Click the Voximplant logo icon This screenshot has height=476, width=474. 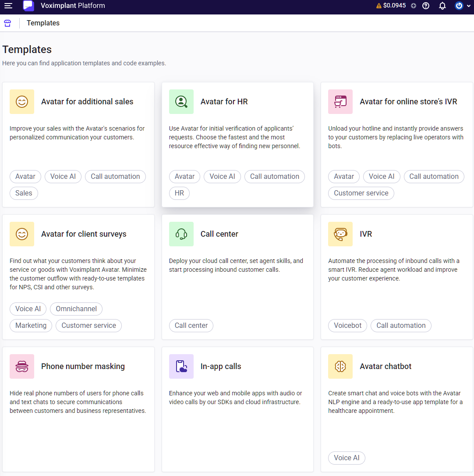pyautogui.click(x=28, y=6)
